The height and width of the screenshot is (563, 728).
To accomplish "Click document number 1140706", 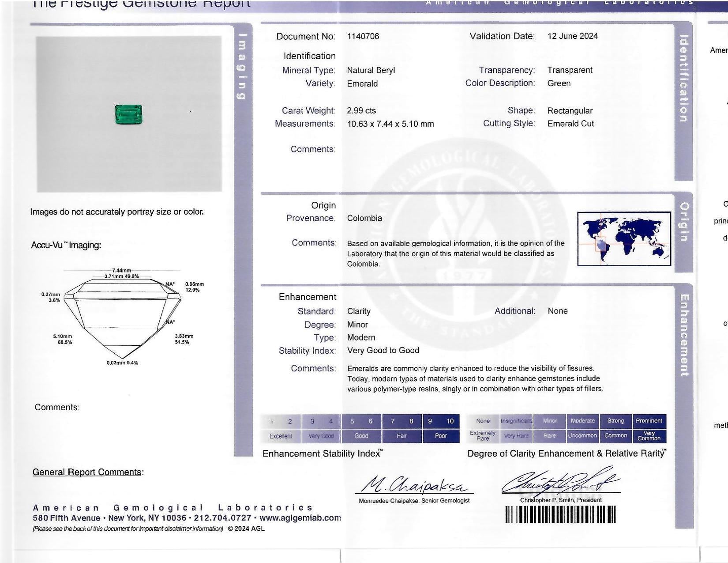I will 363,36.
